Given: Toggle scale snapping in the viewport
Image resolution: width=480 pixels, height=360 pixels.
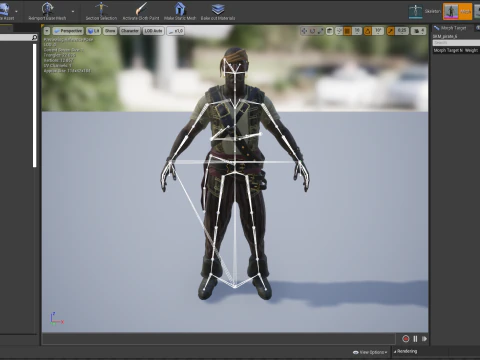Looking at the screenshot, I should pyautogui.click(x=391, y=31).
